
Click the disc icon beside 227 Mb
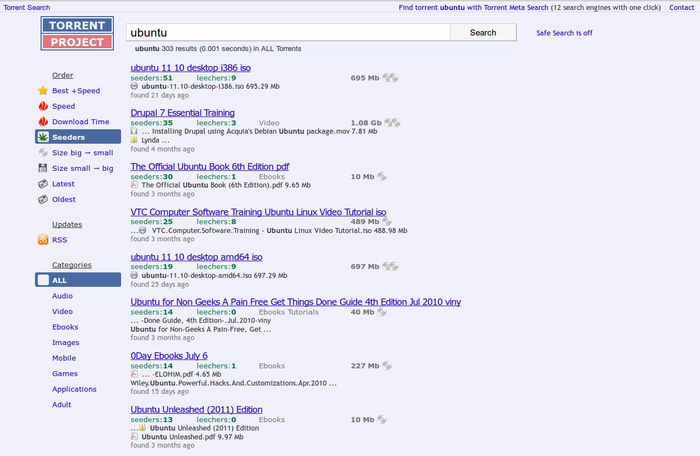[387, 366]
